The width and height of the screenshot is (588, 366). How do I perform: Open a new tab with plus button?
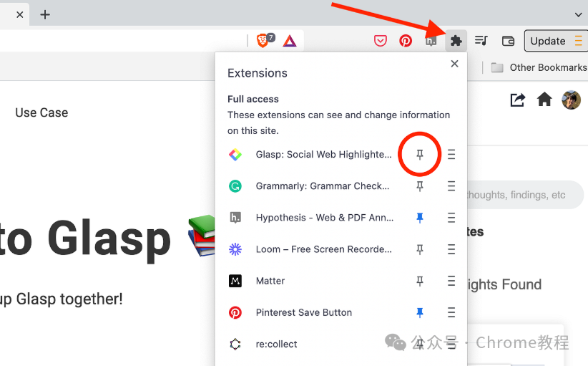tap(45, 14)
